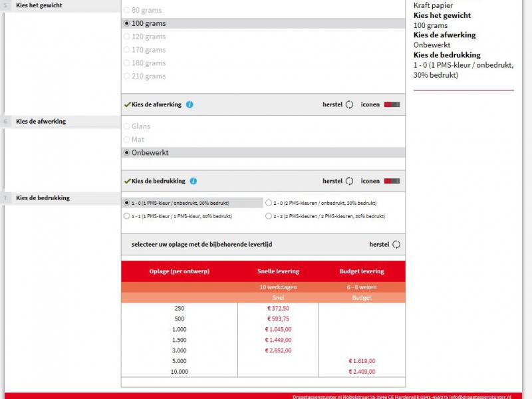Click the info icon beside Kies de bedrukking
This screenshot has width=532, height=399.
click(x=192, y=181)
